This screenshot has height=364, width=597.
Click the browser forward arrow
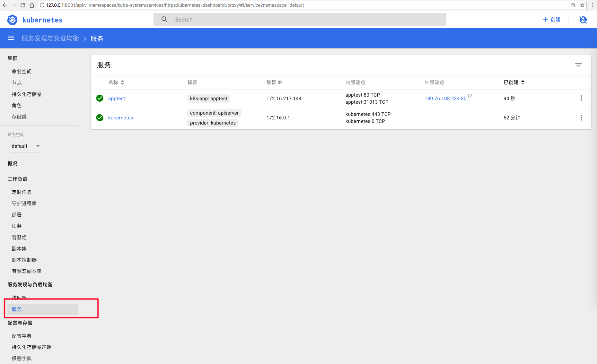pos(14,5)
